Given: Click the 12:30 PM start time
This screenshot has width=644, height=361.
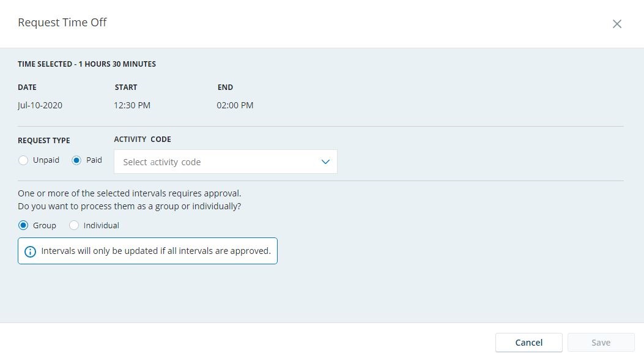Looking at the screenshot, I should click(132, 106).
